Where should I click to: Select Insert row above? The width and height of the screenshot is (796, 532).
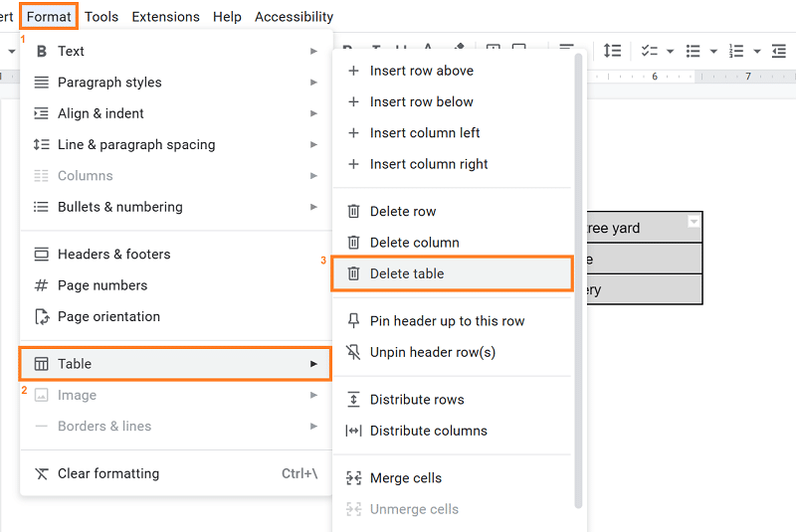[x=422, y=71]
